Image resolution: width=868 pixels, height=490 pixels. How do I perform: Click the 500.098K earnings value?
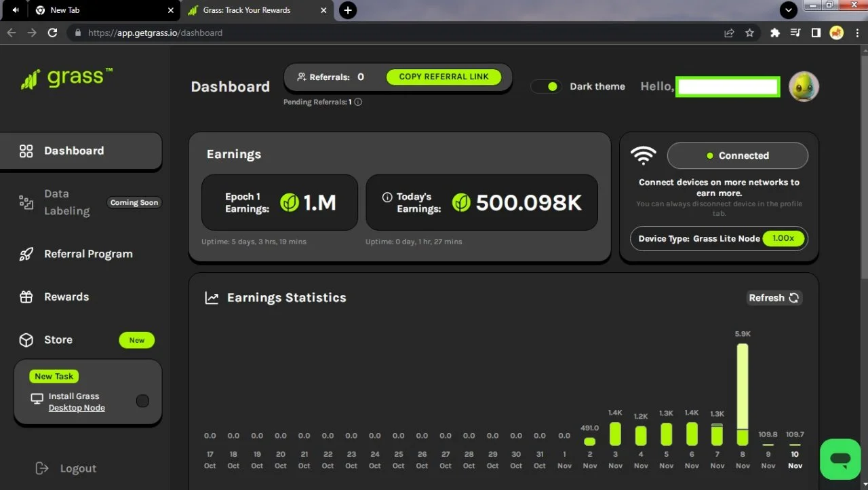tap(529, 202)
